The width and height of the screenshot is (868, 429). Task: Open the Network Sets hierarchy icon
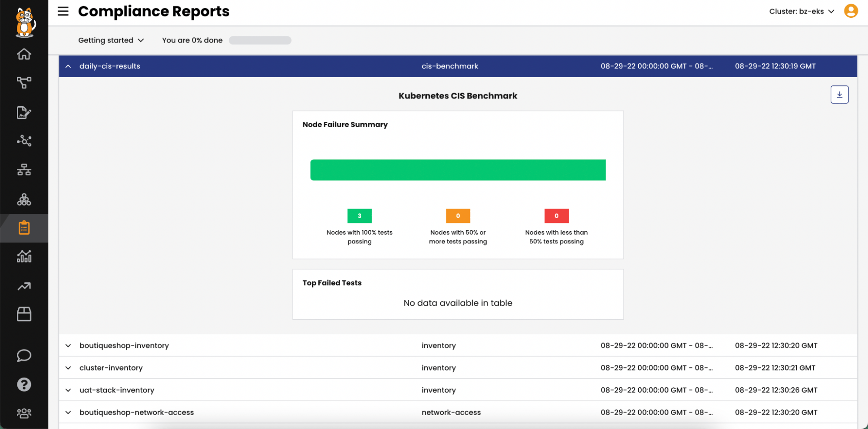(24, 170)
